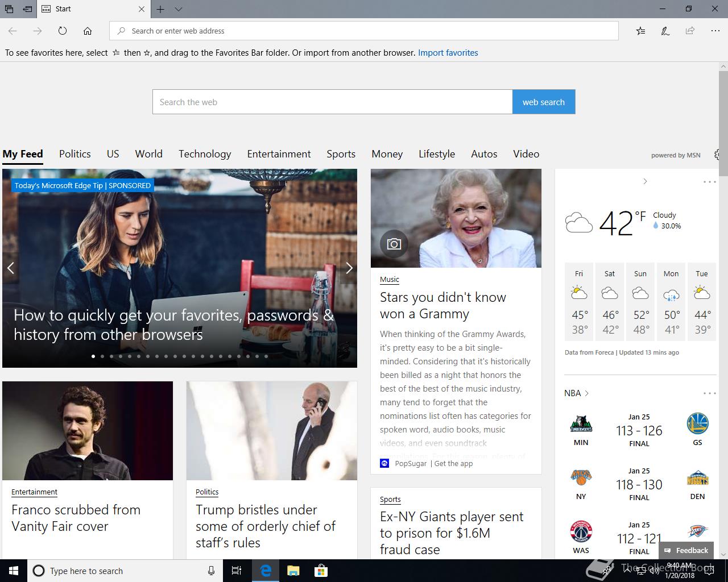Switch to the Politics tab
This screenshot has width=728, height=582.
(x=75, y=154)
